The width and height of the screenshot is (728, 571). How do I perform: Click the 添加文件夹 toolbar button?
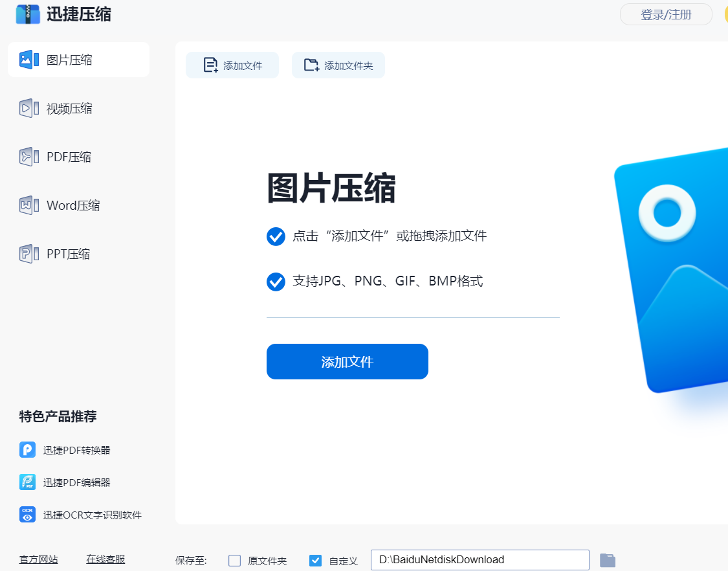point(338,65)
